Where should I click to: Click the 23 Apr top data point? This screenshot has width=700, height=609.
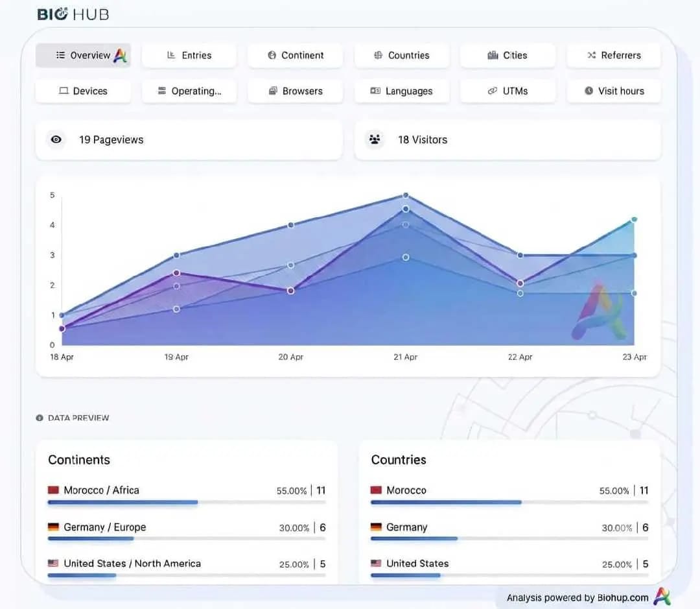634,219
